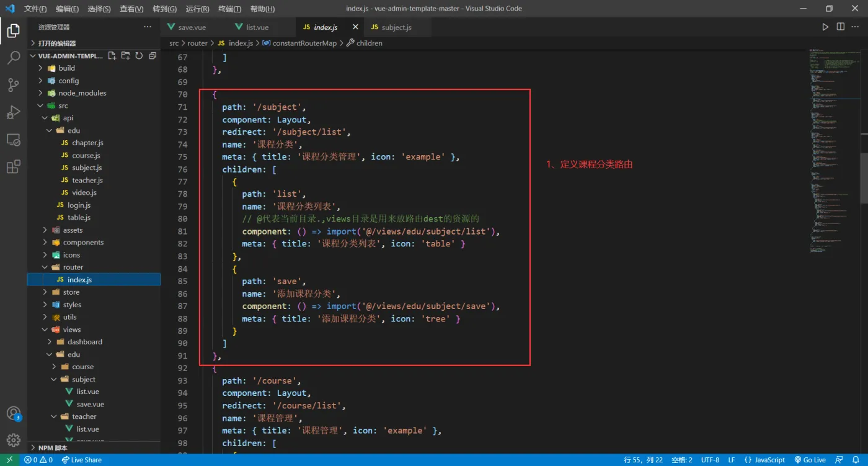Click the feedback icon in status bar

[839, 460]
